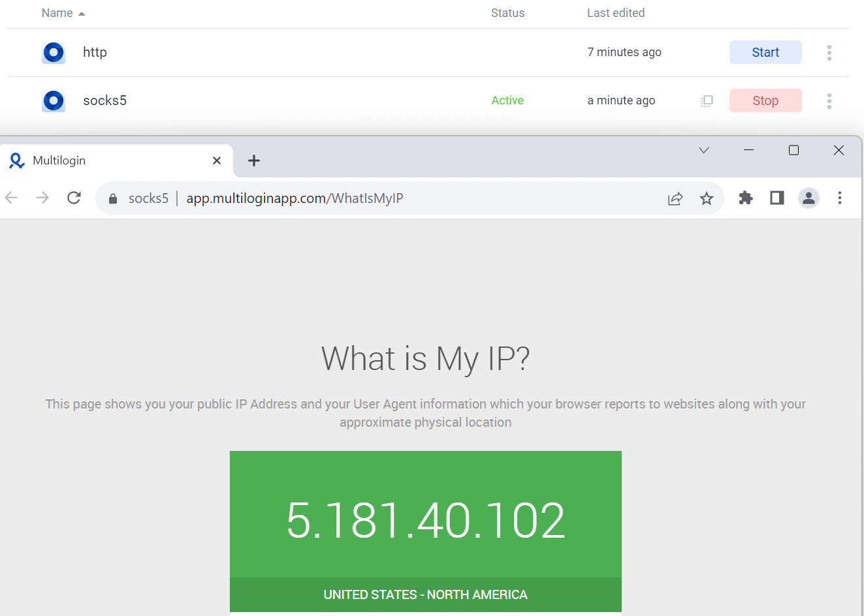Switch to the Multilogin browser tab
Viewport: 864px width, 616px height.
tap(116, 161)
